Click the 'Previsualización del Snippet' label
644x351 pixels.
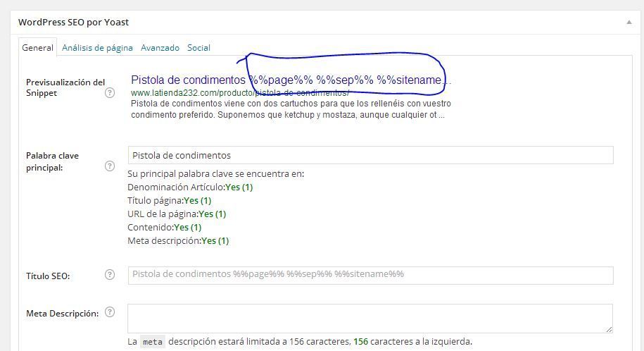(65, 87)
